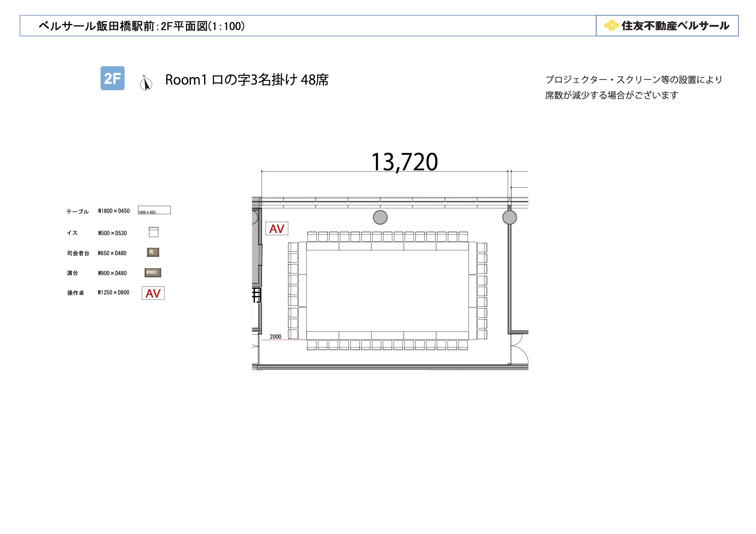The height and width of the screenshot is (534, 756).
Task: Click the dimension text 'W500×D530'
Action: coord(113,233)
